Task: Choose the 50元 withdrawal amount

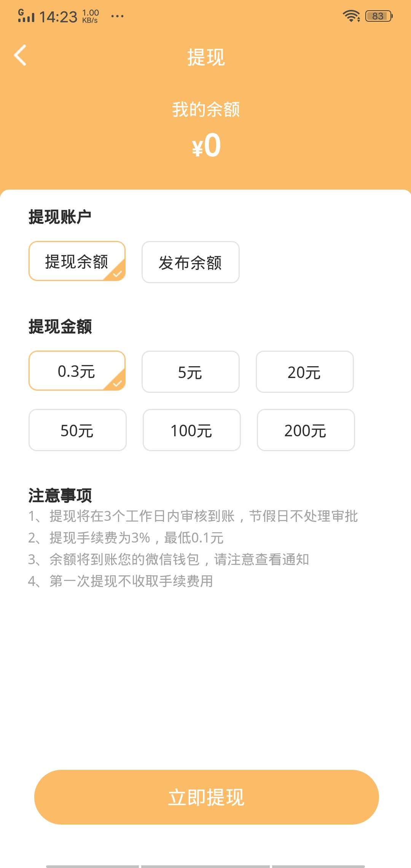Action: tap(77, 431)
